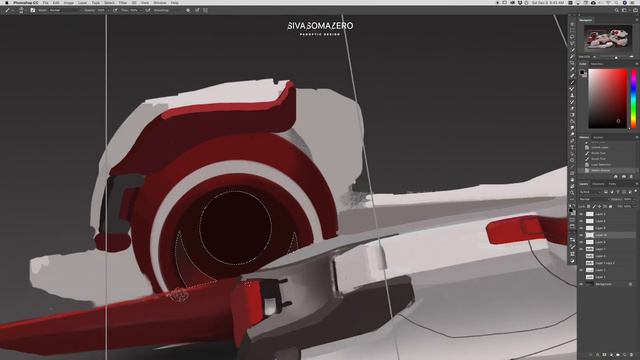The image size is (640, 360).
Task: Add a layer style fx icon
Action: pos(598,355)
